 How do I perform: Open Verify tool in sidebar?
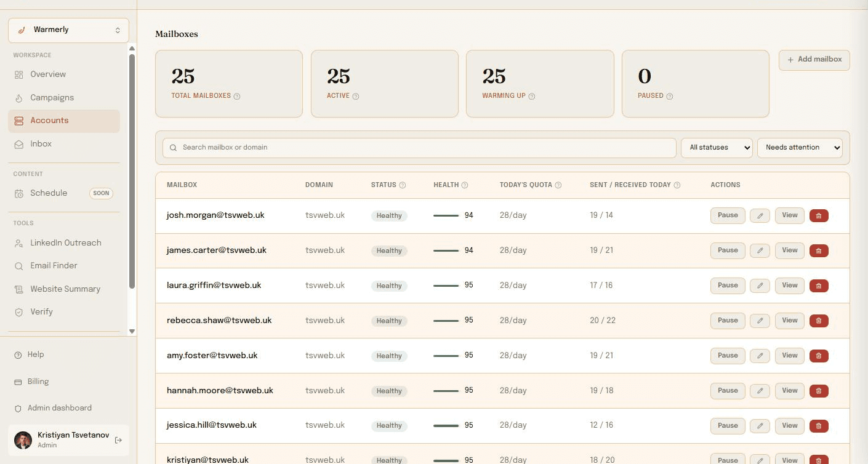pos(64,312)
